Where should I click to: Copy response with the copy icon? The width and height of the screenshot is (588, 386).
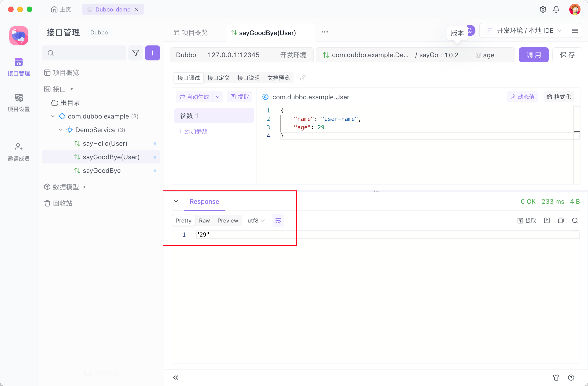tap(561, 220)
